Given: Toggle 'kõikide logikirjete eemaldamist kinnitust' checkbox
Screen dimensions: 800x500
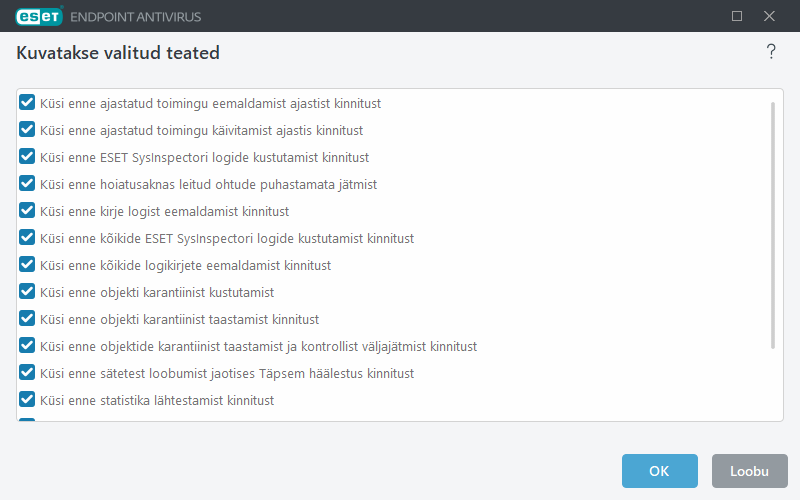Looking at the screenshot, I should coord(28,265).
